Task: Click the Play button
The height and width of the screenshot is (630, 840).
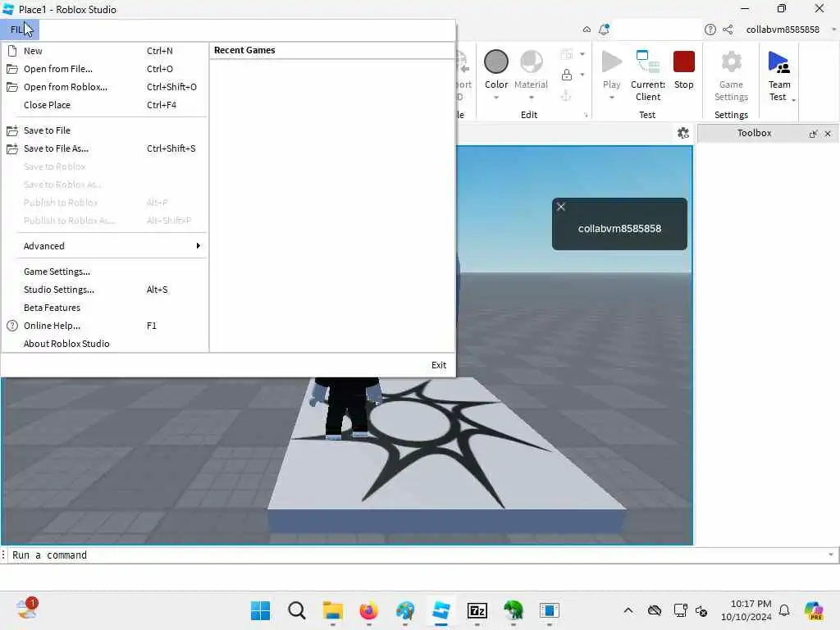Action: (x=611, y=62)
